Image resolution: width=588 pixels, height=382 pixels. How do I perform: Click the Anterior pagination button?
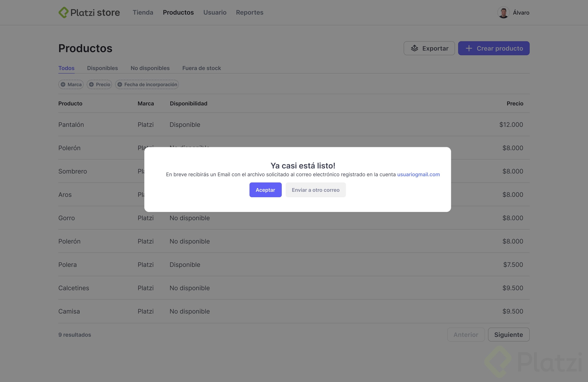point(466,335)
